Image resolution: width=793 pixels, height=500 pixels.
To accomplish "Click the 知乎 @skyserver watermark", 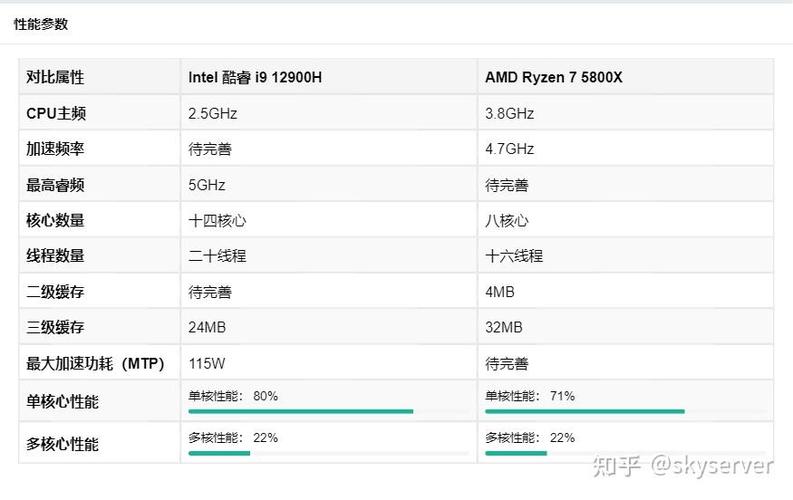I will tap(683, 466).
